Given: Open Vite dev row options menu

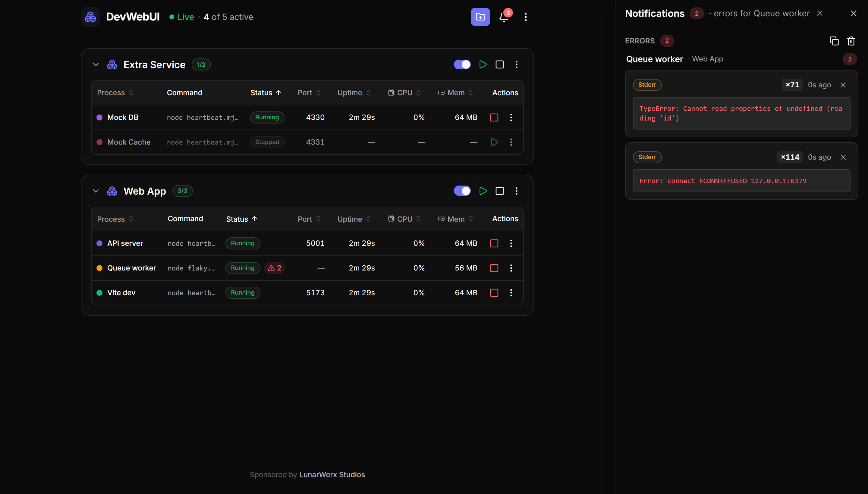Looking at the screenshot, I should point(511,293).
